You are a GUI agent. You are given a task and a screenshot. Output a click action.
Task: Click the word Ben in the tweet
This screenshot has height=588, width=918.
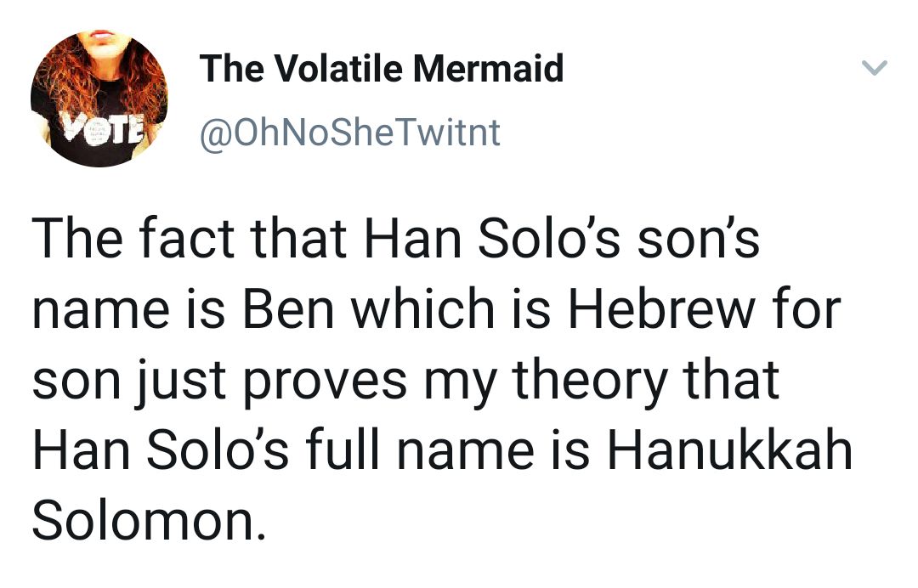[288, 309]
